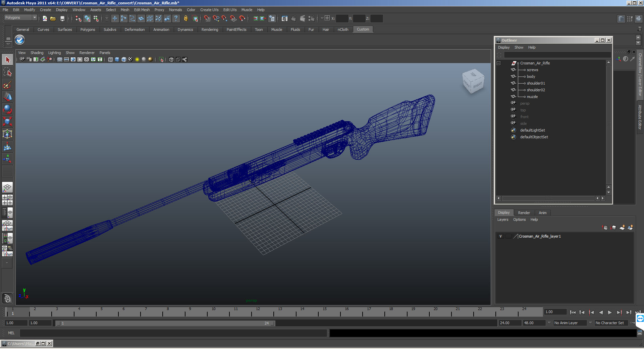644x349 pixels.
Task: Enable Snap to curves magnet
Action: click(216, 19)
